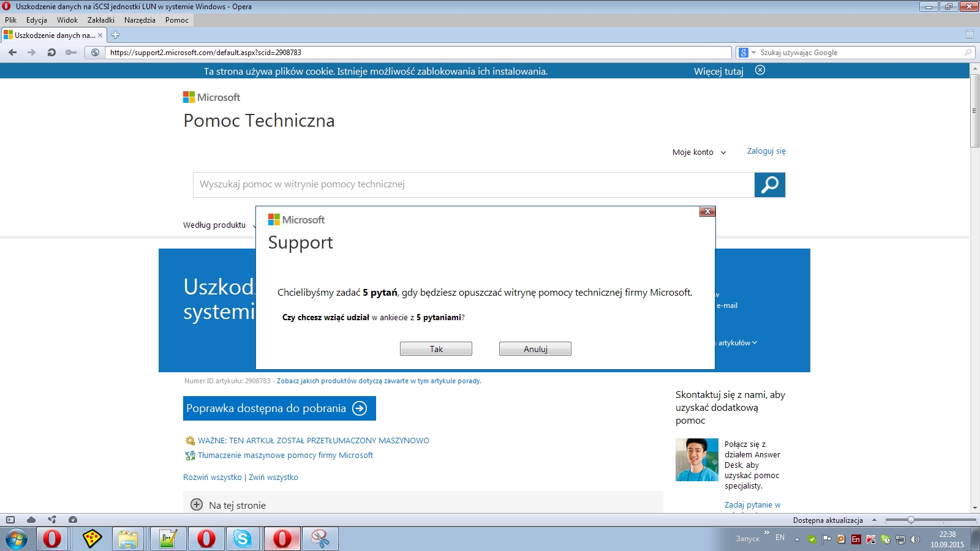Click WAŻNE: TEN ARTYKUŁ machine translation link
980x551 pixels.
click(314, 441)
